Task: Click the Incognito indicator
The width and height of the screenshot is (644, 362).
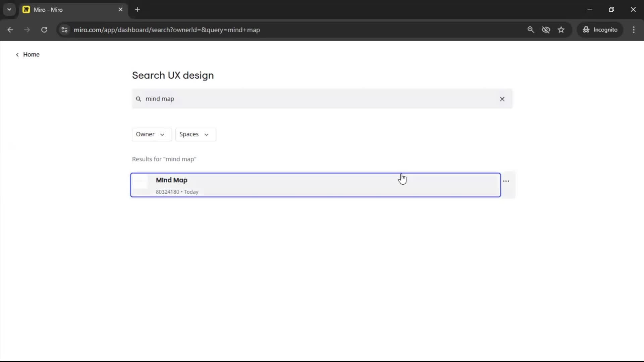Action: pos(600,29)
